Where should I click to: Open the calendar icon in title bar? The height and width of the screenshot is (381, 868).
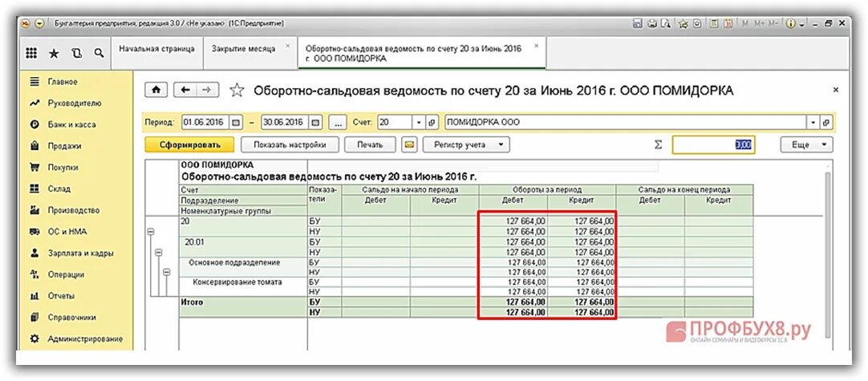pos(728,23)
